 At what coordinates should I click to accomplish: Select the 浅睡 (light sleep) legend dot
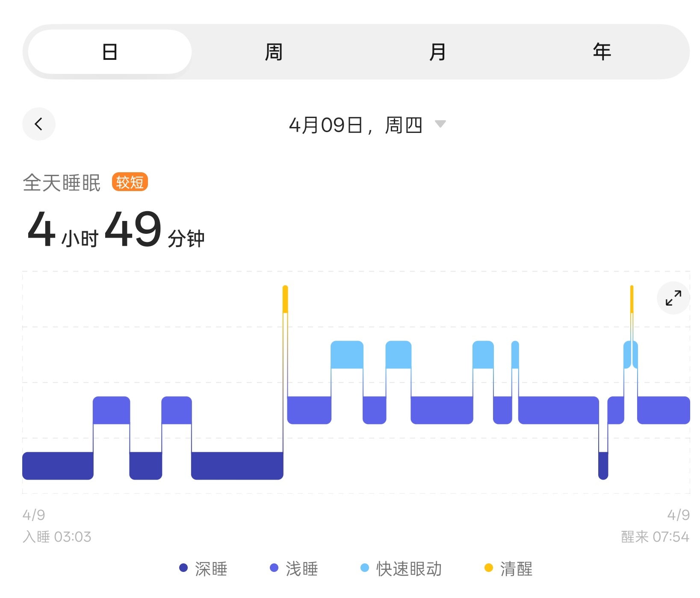274,569
